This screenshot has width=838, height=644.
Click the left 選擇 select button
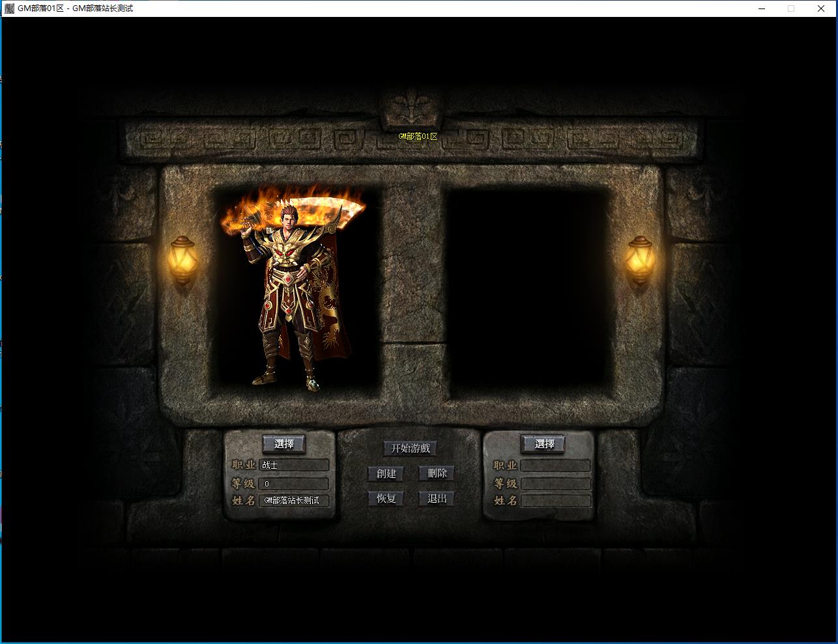point(284,444)
